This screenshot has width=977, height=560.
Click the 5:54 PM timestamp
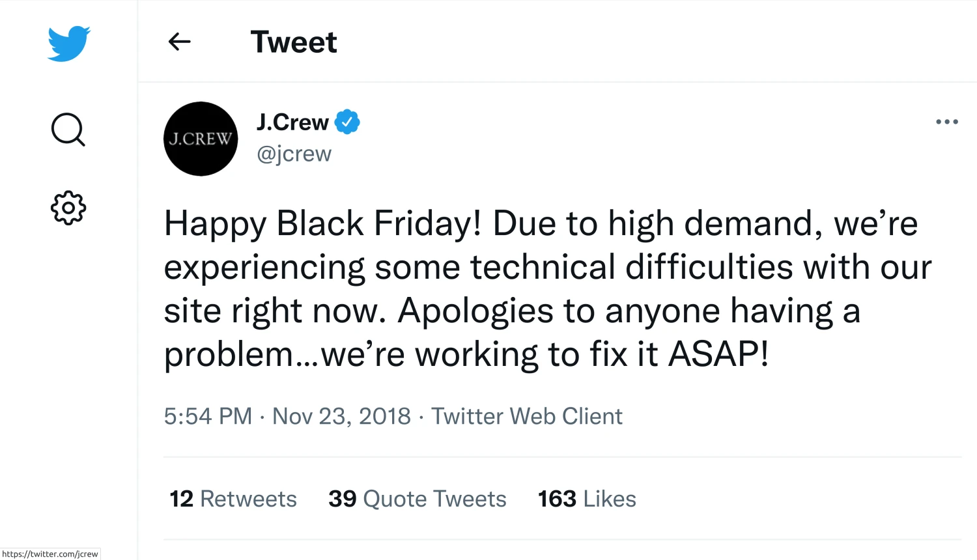pos(208,416)
